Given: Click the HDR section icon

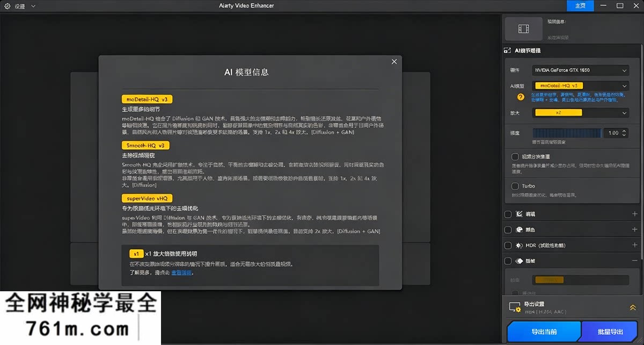Looking at the screenshot, I should tap(519, 245).
